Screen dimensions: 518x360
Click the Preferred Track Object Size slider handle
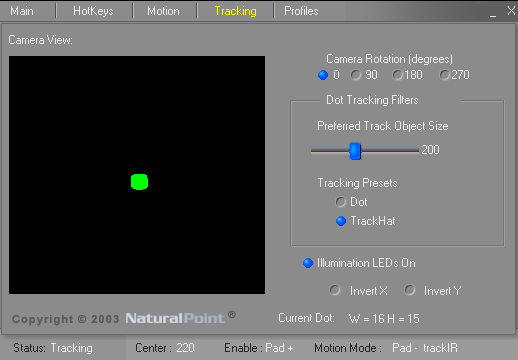tap(355, 151)
